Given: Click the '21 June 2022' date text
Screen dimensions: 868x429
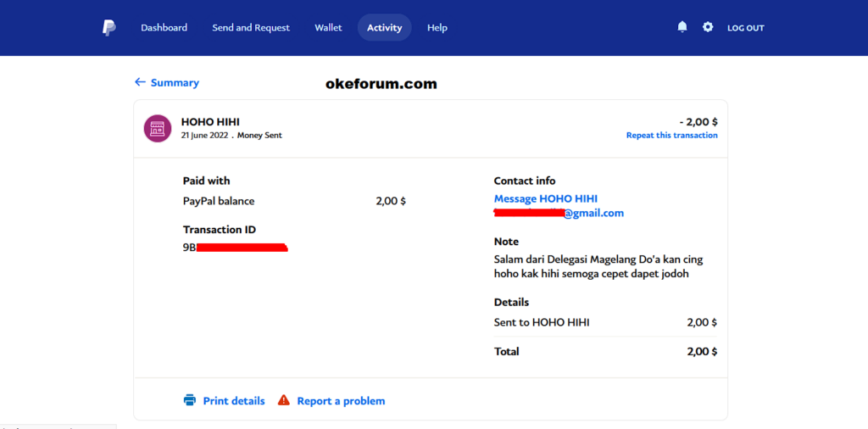Looking at the screenshot, I should coord(204,135).
